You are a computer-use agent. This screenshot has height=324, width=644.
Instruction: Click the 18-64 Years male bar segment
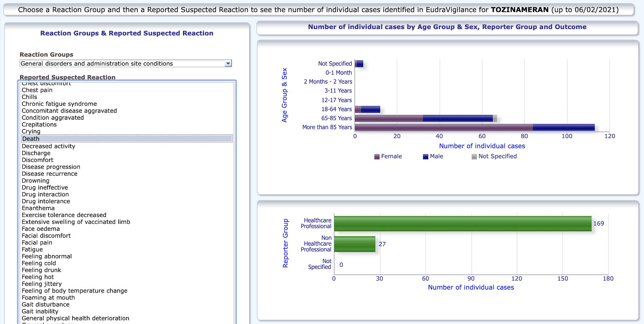370,110
